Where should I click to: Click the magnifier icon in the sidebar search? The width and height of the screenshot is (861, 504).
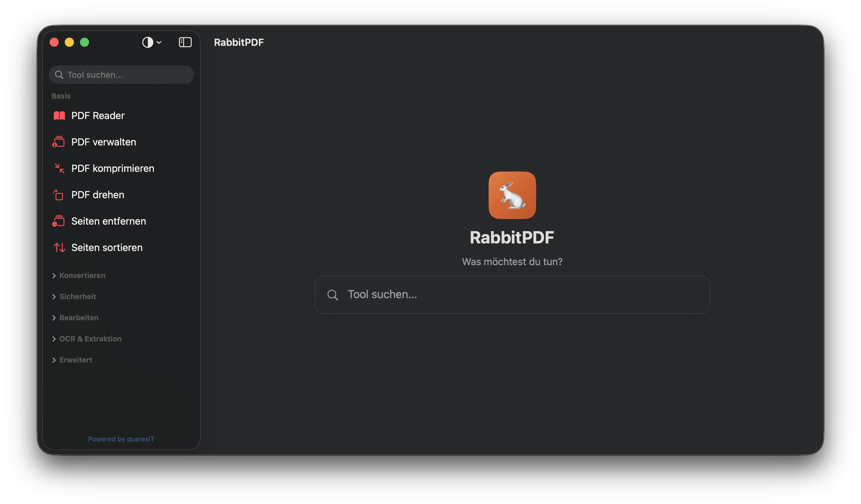pyautogui.click(x=59, y=75)
